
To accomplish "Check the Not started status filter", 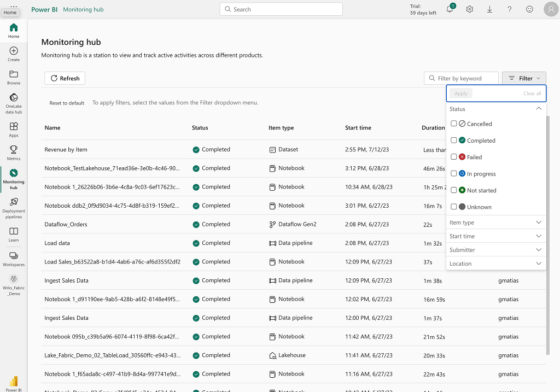I will 453,190.
